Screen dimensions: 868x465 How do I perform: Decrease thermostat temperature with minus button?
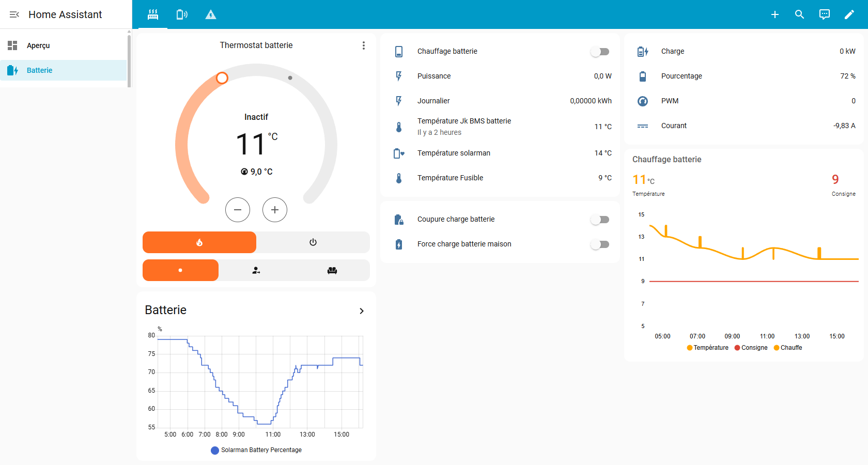[238, 210]
